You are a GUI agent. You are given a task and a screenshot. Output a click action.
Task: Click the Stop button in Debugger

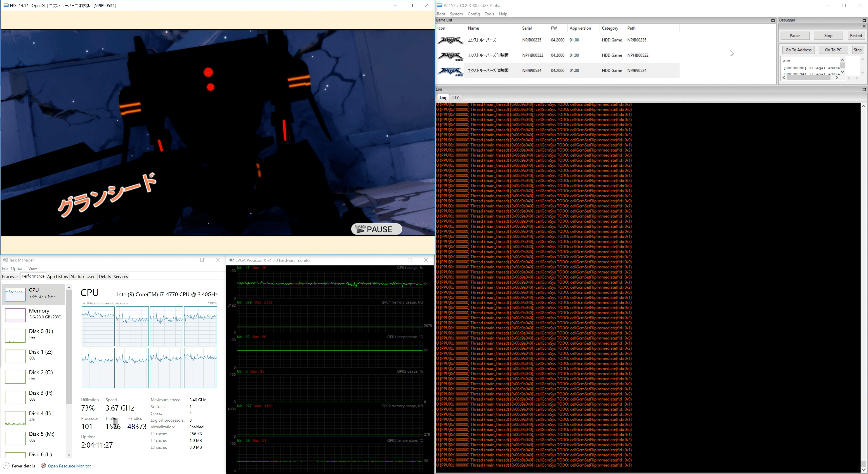828,36
